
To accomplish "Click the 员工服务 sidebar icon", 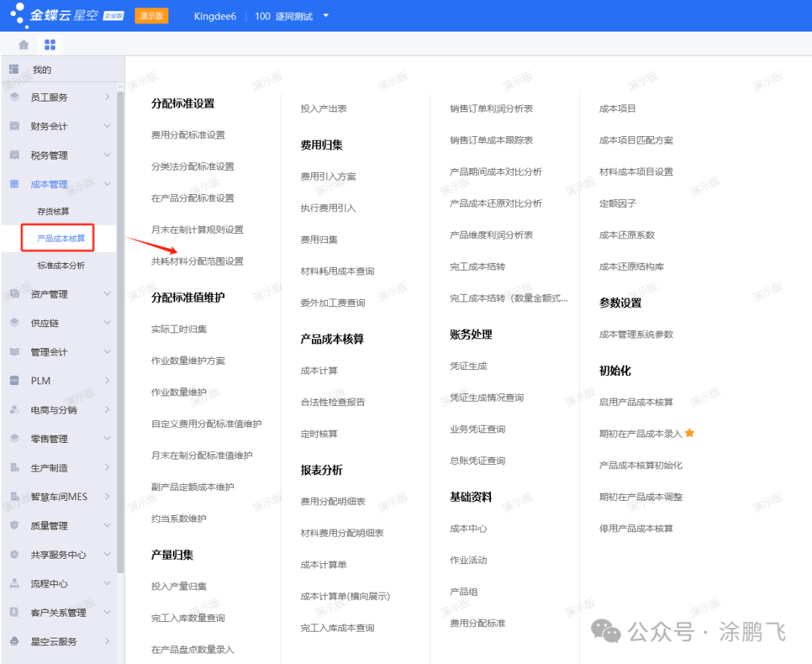I will [14, 97].
